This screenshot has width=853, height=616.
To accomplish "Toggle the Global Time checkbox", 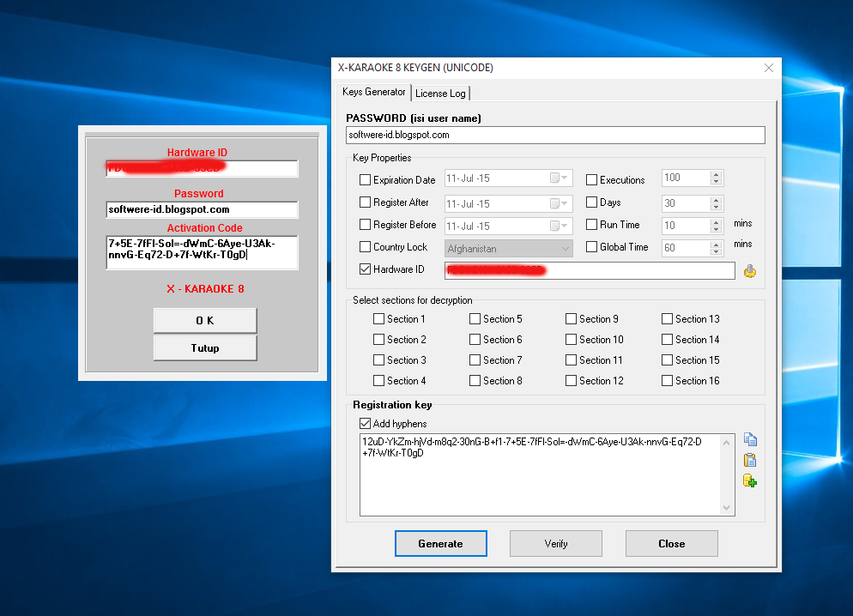I will pyautogui.click(x=591, y=247).
